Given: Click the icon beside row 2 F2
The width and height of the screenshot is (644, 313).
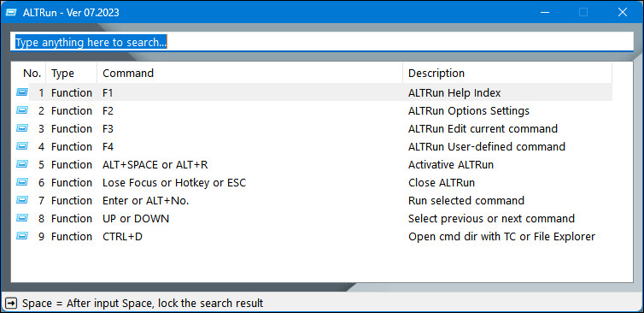Looking at the screenshot, I should tap(21, 110).
